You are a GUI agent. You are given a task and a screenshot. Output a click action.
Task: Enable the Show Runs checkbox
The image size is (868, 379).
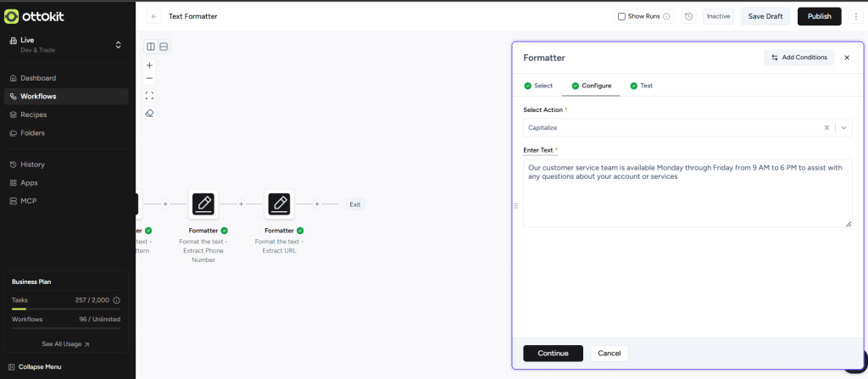pos(621,16)
